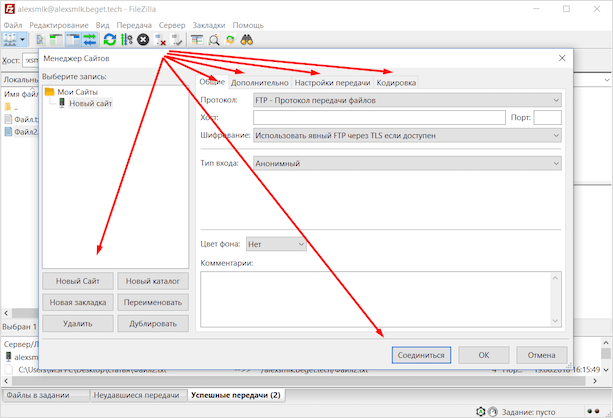Click the colored-rows table toolbar icon

[197, 40]
